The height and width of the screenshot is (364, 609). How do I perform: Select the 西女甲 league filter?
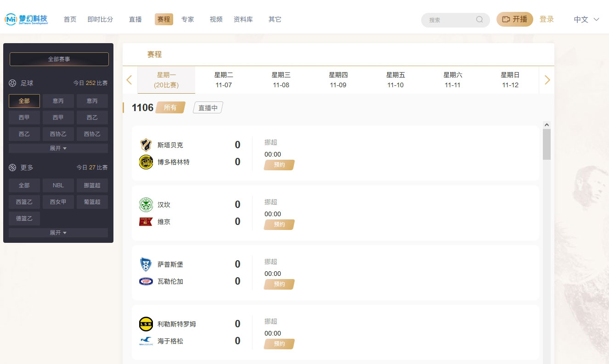pos(58,202)
